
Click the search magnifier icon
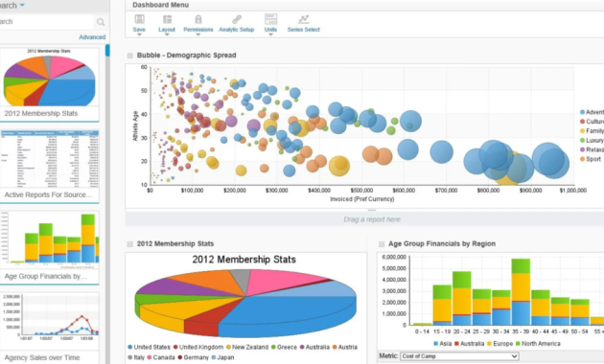(x=101, y=22)
